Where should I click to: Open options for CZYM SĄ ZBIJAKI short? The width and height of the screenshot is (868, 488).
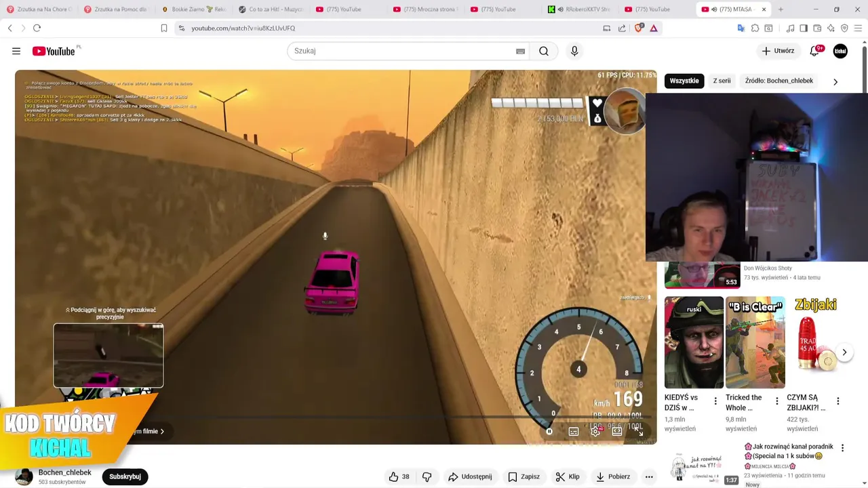pyautogui.click(x=837, y=401)
